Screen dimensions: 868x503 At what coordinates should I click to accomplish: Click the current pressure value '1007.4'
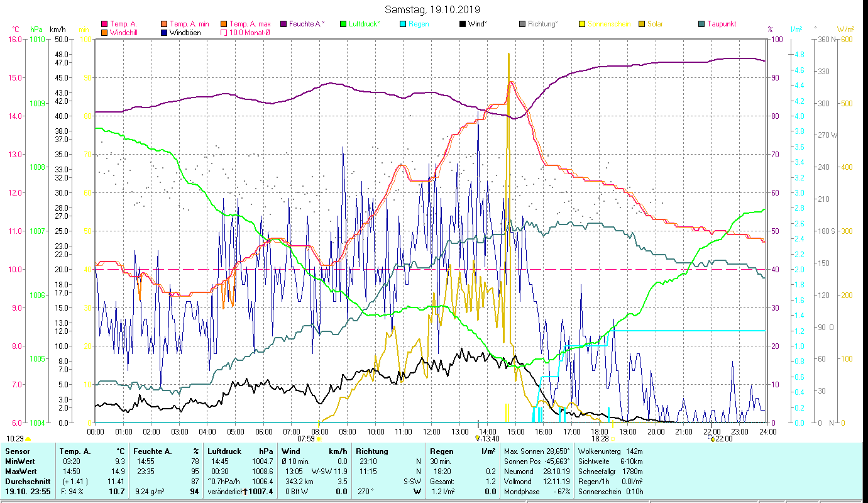point(261,492)
